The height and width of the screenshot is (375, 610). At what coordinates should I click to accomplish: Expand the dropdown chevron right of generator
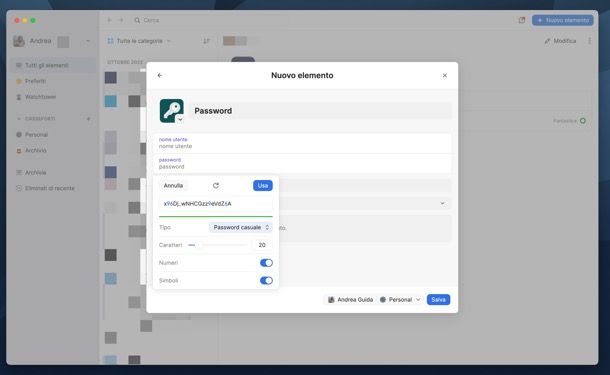pos(442,203)
